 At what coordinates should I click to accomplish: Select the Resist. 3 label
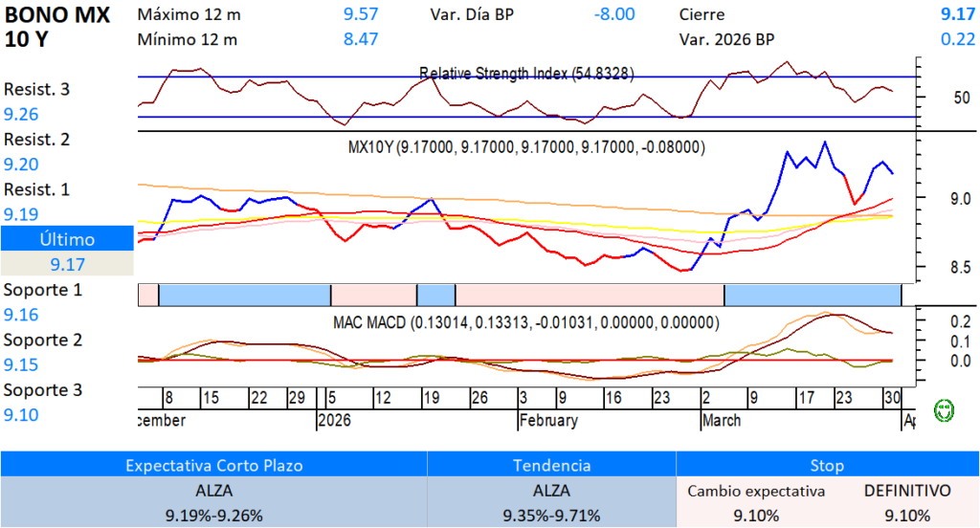36,90
